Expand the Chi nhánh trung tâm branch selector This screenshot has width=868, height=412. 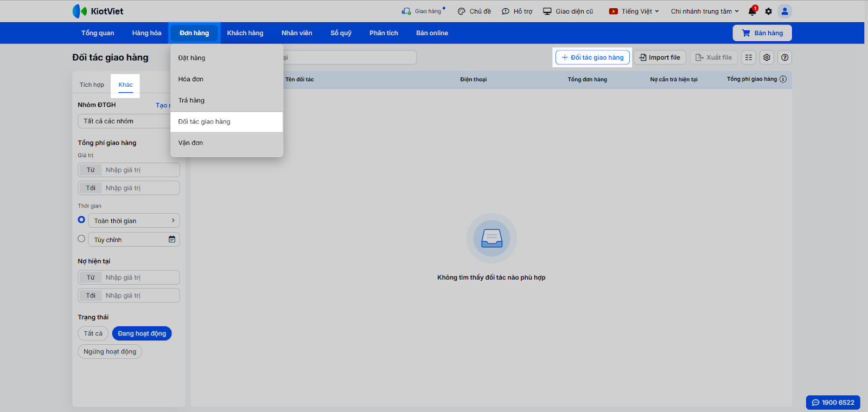tap(704, 11)
